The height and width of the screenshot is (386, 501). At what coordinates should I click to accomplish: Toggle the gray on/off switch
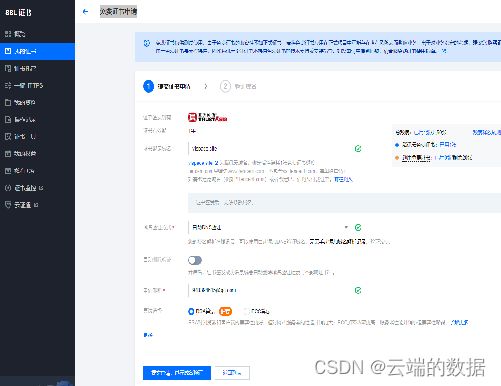point(195,260)
